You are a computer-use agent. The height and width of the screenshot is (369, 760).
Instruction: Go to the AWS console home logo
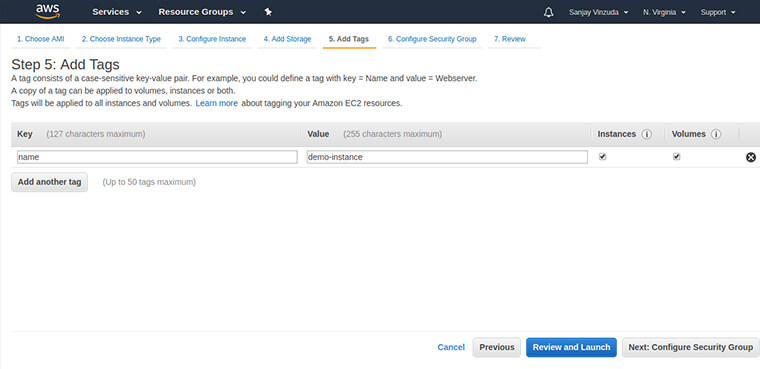[48, 11]
